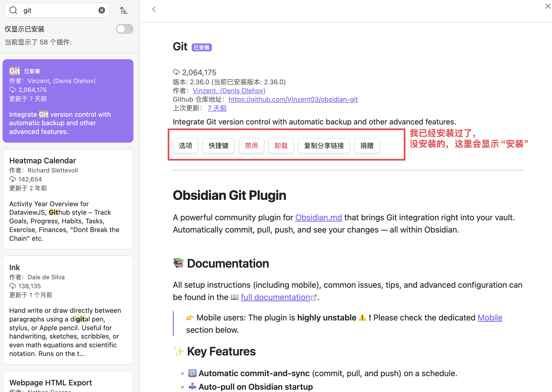Open the Vinzent03 obsidian-git GitHub link

tap(293, 99)
